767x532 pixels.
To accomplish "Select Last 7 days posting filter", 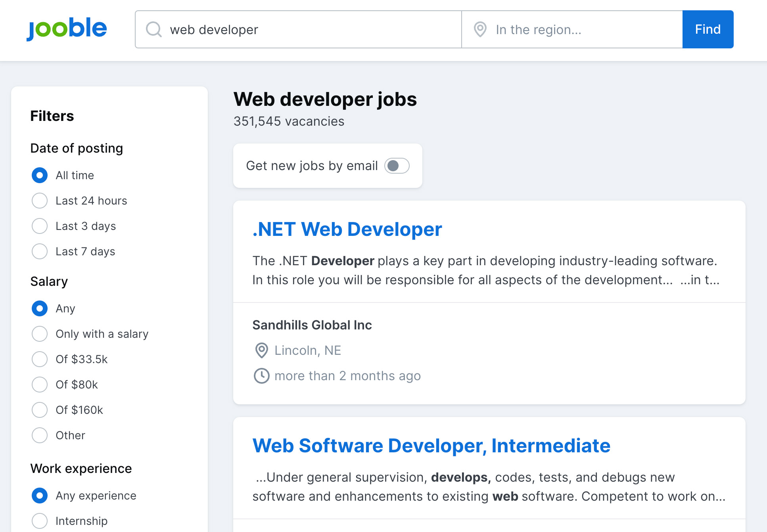I will click(x=40, y=251).
